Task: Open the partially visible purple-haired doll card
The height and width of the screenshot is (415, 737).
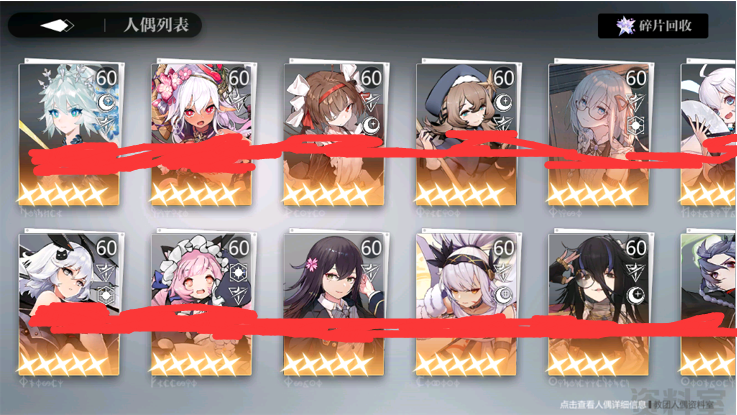Action: [x=709, y=305]
